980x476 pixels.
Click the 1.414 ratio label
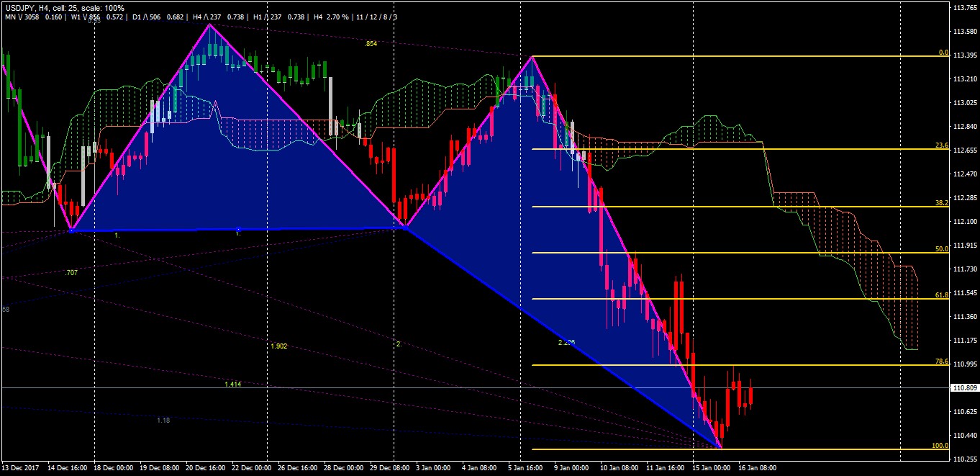point(232,385)
